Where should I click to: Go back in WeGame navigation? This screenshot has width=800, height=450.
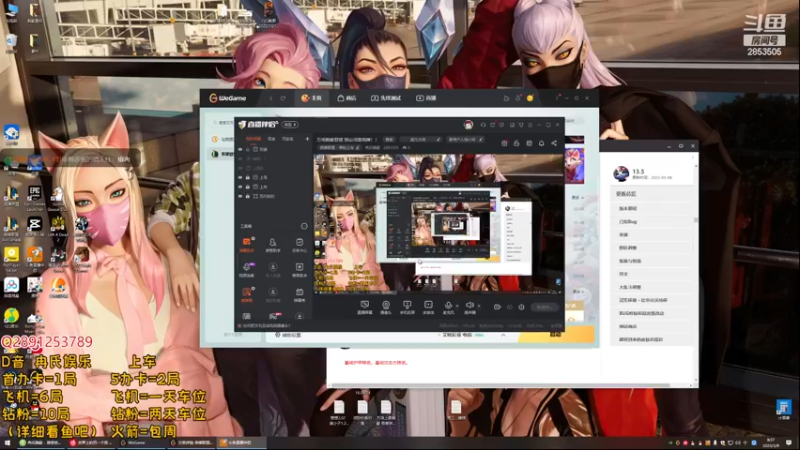[x=271, y=98]
